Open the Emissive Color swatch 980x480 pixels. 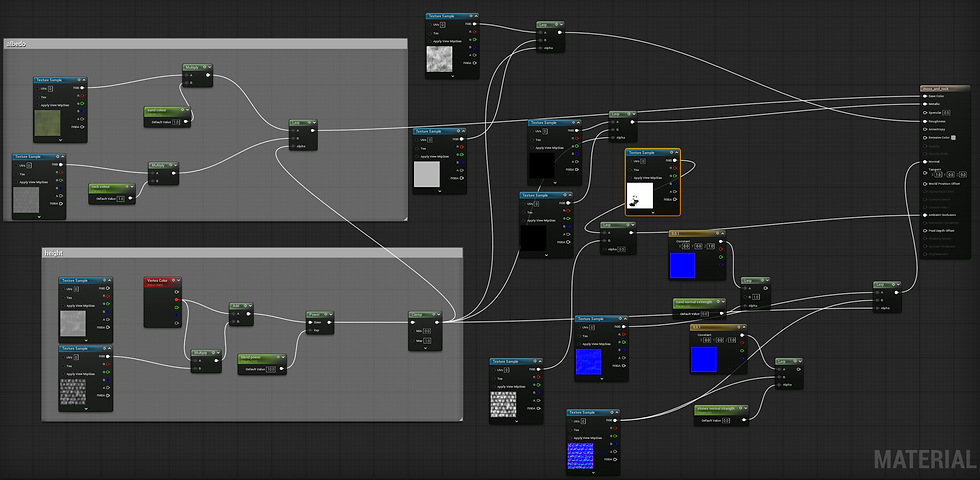tap(953, 138)
